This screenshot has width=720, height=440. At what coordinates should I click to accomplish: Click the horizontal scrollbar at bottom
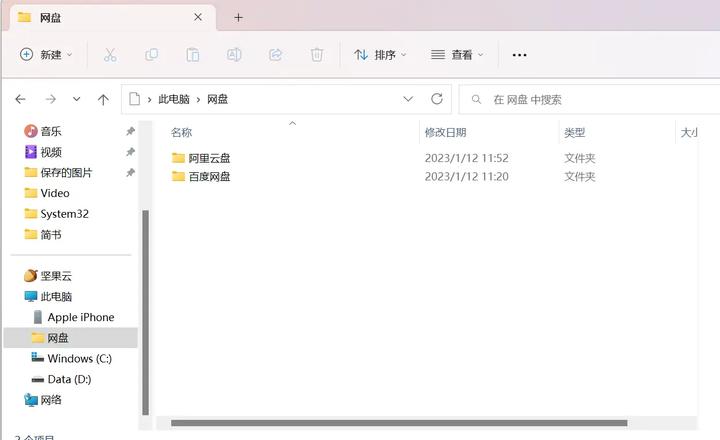(x=399, y=423)
